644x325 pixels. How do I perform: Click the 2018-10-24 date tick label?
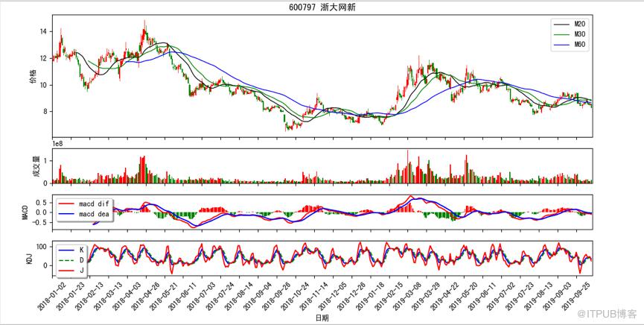(287, 294)
